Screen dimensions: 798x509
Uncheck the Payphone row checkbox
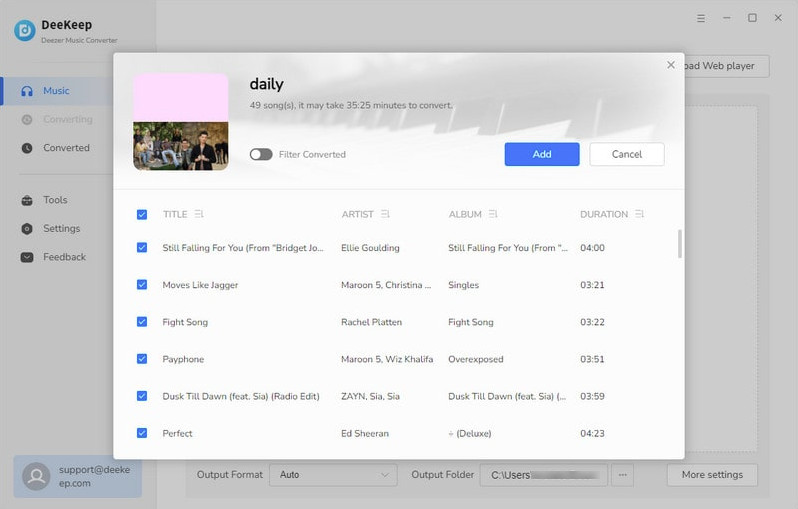tap(142, 359)
